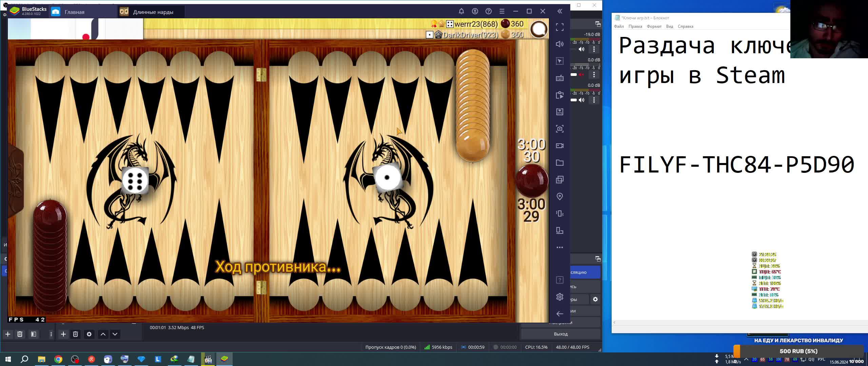The width and height of the screenshot is (868, 366).
Task: Click the BlueStacks full screen icon
Action: click(x=560, y=27)
